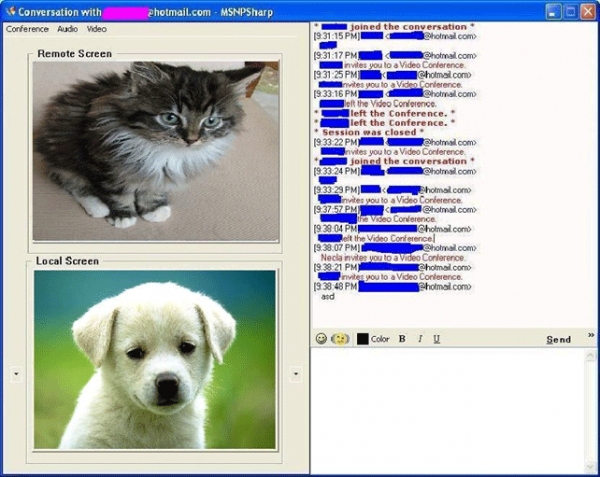Screen dimensions: 600x477
Task: Click into the message typing area
Action: coord(448,411)
